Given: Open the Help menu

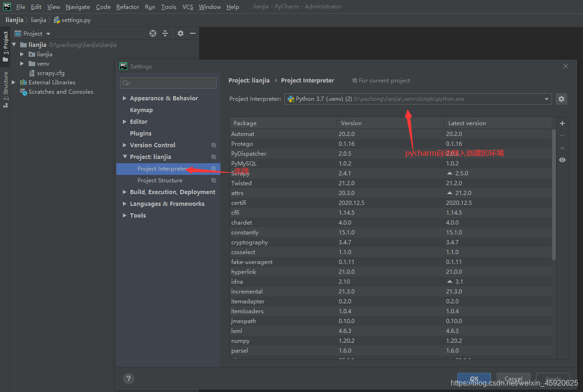Looking at the screenshot, I should pos(233,7).
